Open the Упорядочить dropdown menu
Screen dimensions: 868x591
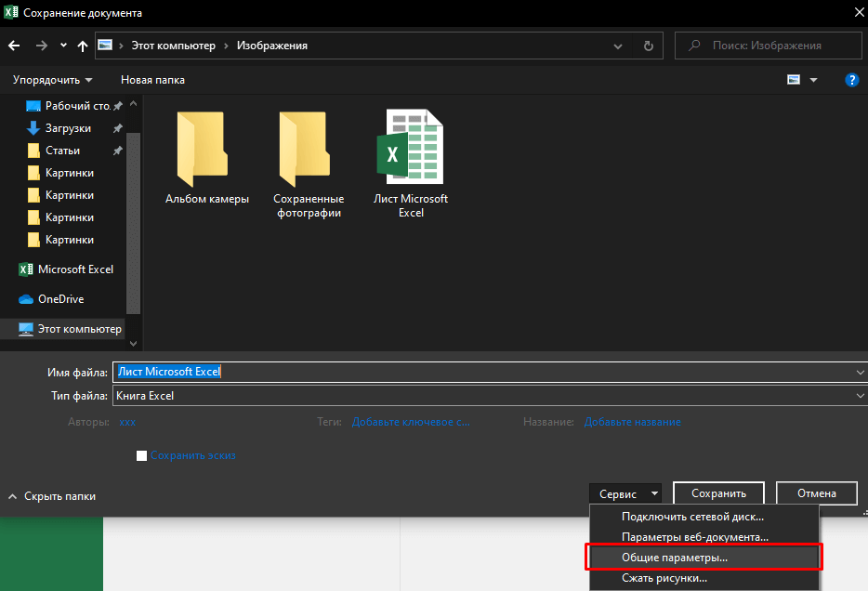point(52,80)
